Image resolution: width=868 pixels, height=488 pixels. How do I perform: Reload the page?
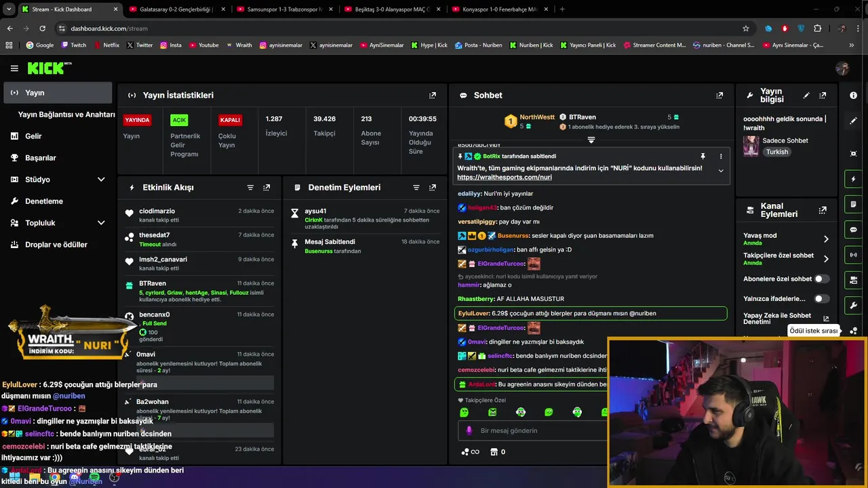pyautogui.click(x=42, y=28)
